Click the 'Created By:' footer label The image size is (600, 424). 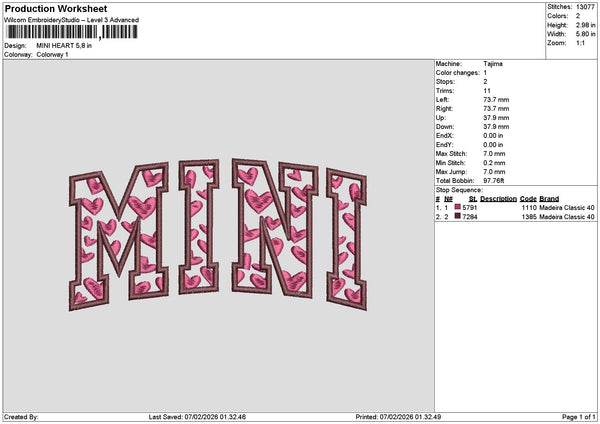tap(21, 417)
